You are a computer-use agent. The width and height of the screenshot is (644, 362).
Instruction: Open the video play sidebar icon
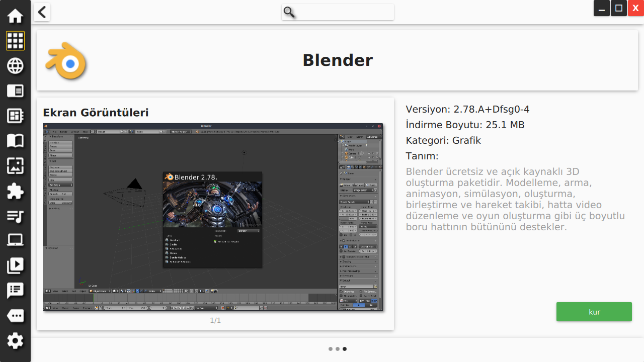(x=15, y=265)
